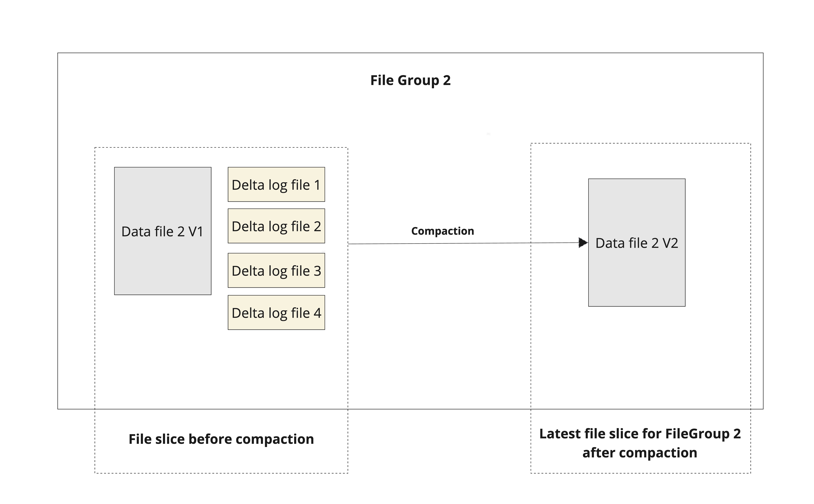Click top-left corner of File Group 2 rectangle
This screenshot has height=504, width=814.
[58, 53]
